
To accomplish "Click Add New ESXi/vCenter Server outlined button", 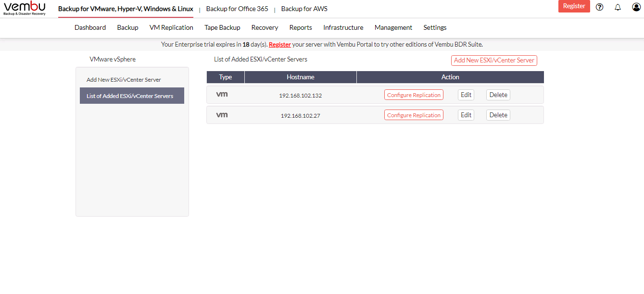I will coord(494,61).
